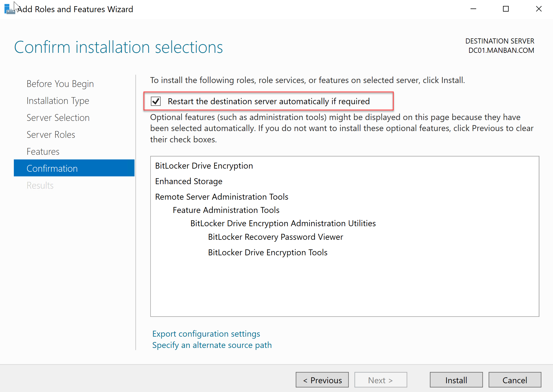Image resolution: width=553 pixels, height=392 pixels.
Task: Select BitLocker Recovery Password Viewer entry
Action: click(x=275, y=237)
